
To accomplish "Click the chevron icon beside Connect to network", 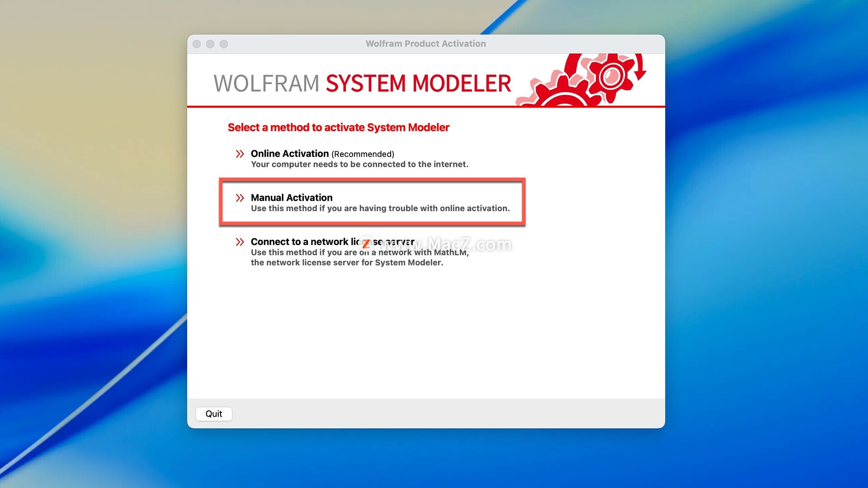I will (x=240, y=242).
